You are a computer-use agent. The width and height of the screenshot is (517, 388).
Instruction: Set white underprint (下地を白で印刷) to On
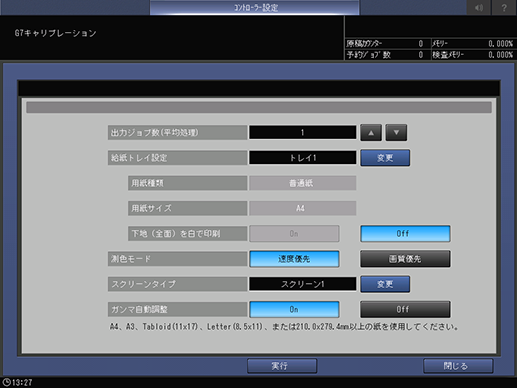(x=294, y=233)
